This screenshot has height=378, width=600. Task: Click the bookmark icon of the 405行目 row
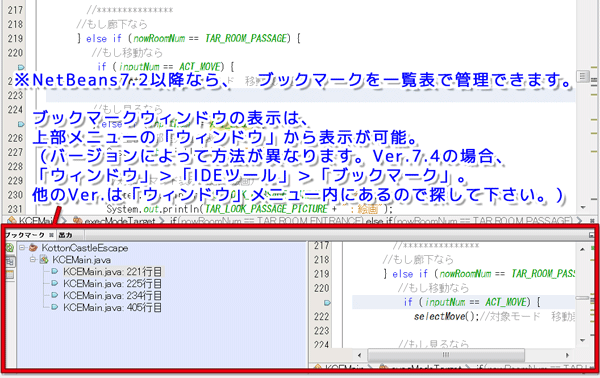(55, 307)
